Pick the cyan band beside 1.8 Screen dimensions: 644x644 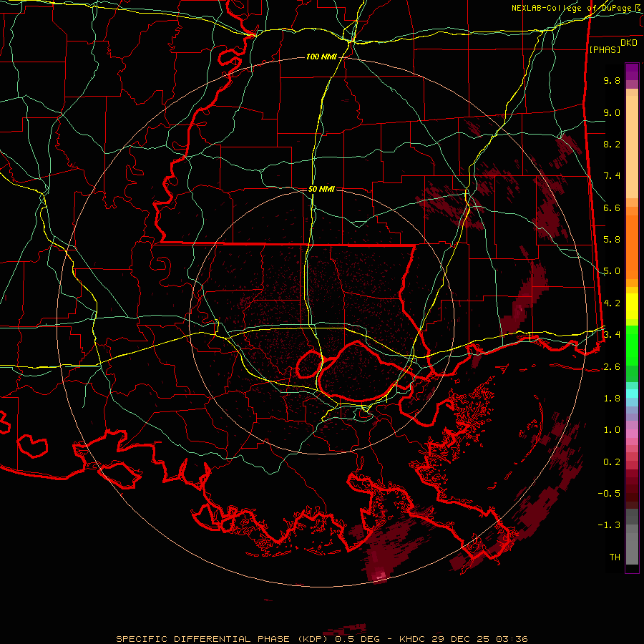click(x=632, y=394)
